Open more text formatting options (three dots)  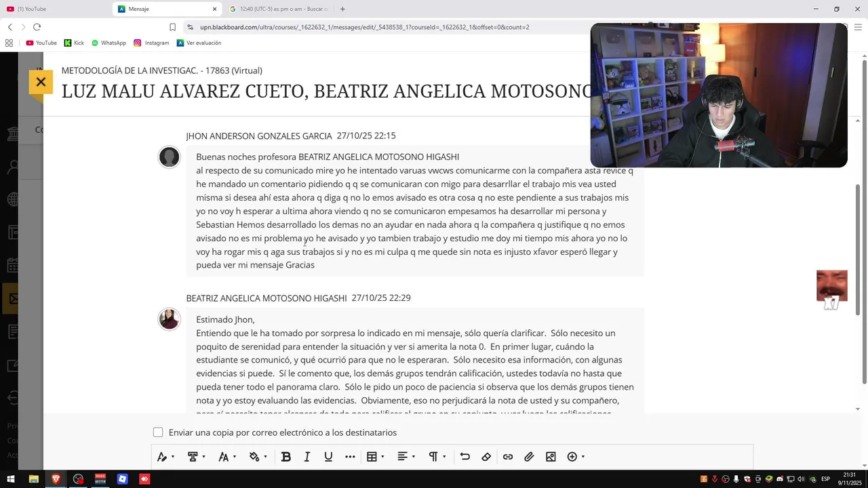pyautogui.click(x=350, y=457)
